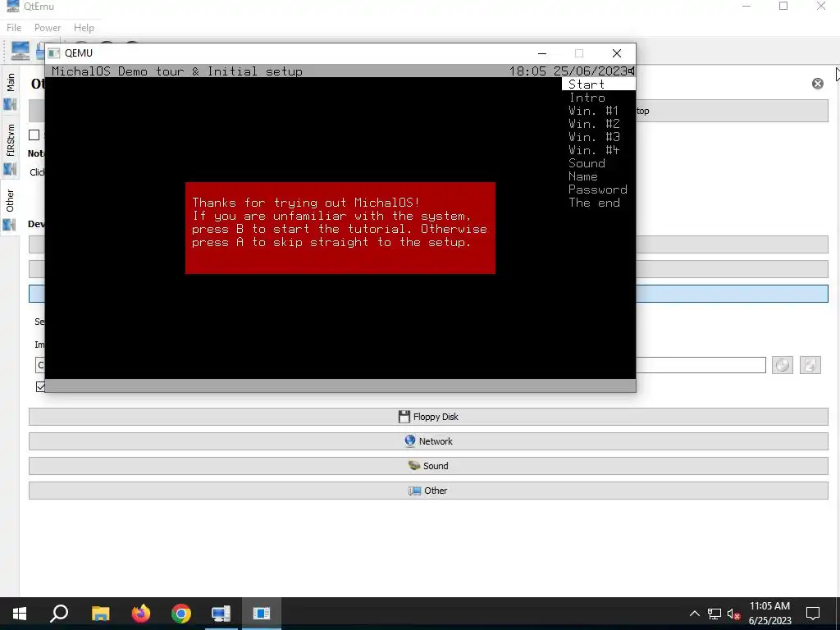This screenshot has height=630, width=840.
Task: Click the red MichalOS welcome message box
Action: pos(340,228)
